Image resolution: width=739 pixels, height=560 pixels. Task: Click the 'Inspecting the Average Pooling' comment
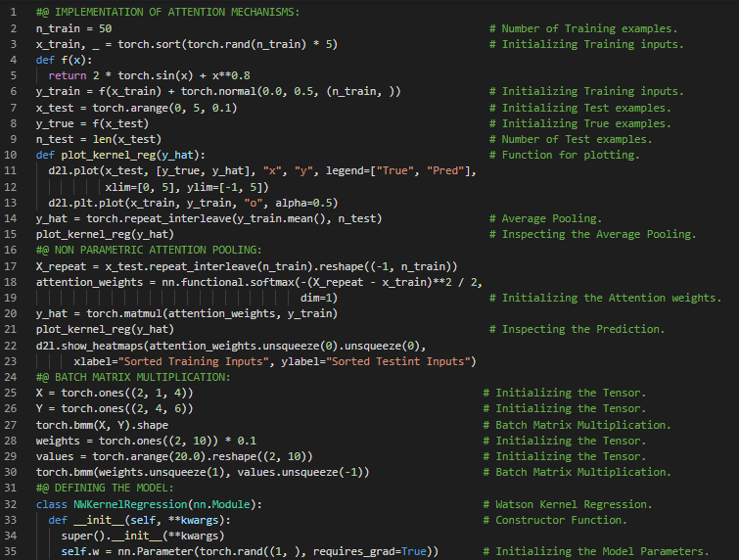pos(598,234)
